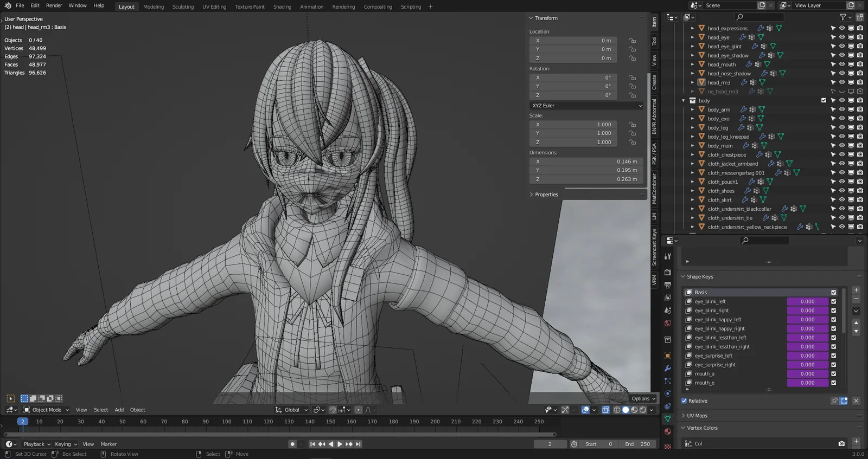Expand the UV Maps panel
The height and width of the screenshot is (459, 868).
click(x=697, y=416)
